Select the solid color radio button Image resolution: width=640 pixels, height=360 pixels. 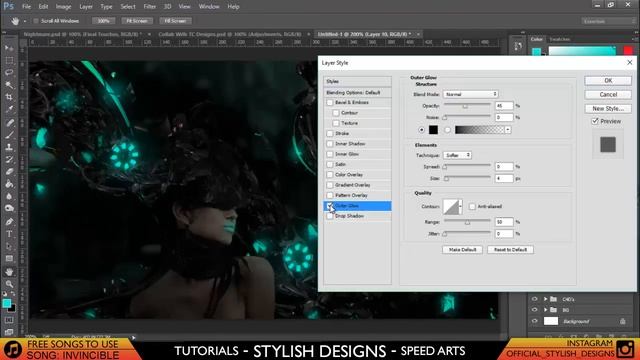(x=422, y=130)
